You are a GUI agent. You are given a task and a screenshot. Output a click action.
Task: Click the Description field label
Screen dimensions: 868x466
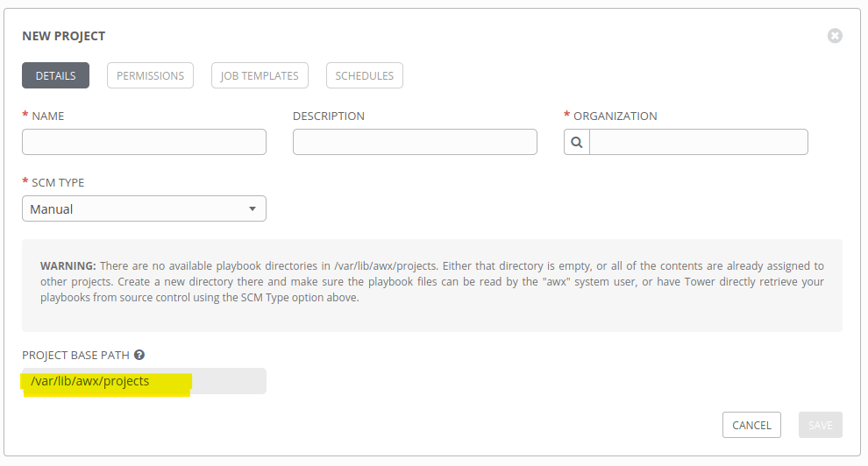pos(329,116)
